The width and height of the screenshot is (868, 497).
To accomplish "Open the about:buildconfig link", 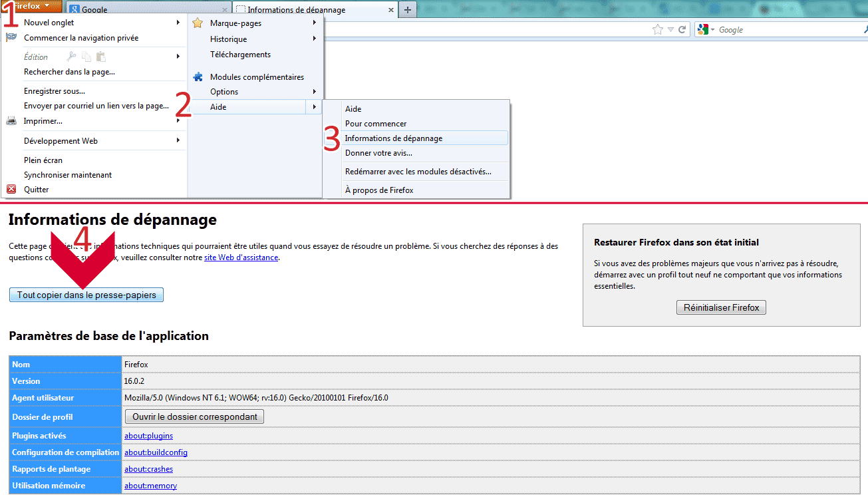I will [156, 452].
